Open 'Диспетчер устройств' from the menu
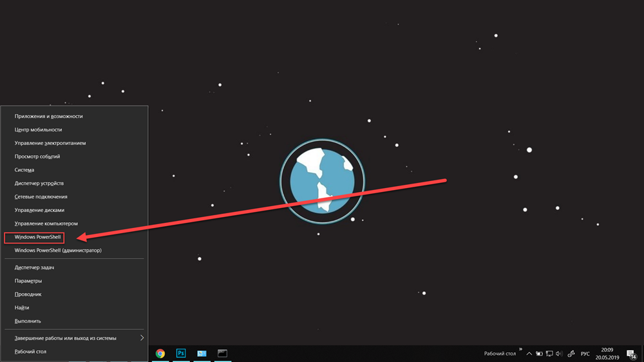 [x=39, y=184]
